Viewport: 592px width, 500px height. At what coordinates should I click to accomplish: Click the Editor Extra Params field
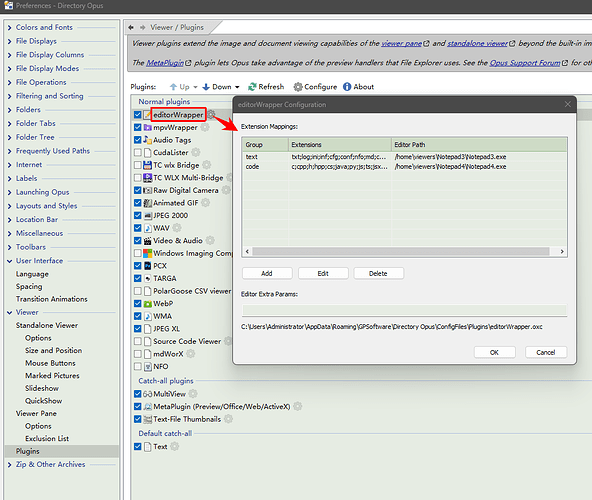point(404,310)
